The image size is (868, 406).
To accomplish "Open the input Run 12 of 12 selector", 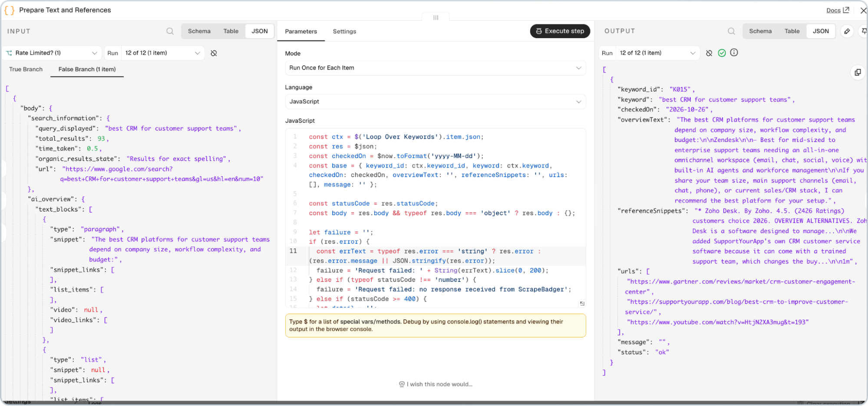I will coord(162,53).
